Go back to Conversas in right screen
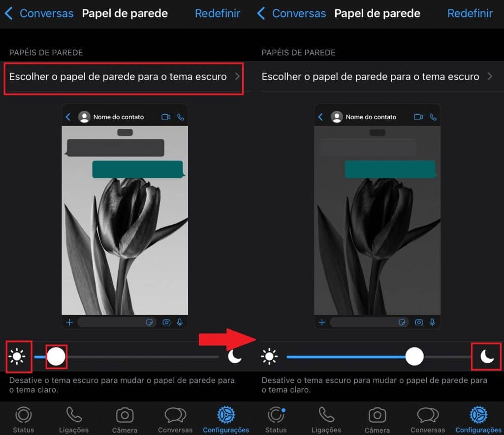This screenshot has height=435, width=504. point(291,13)
